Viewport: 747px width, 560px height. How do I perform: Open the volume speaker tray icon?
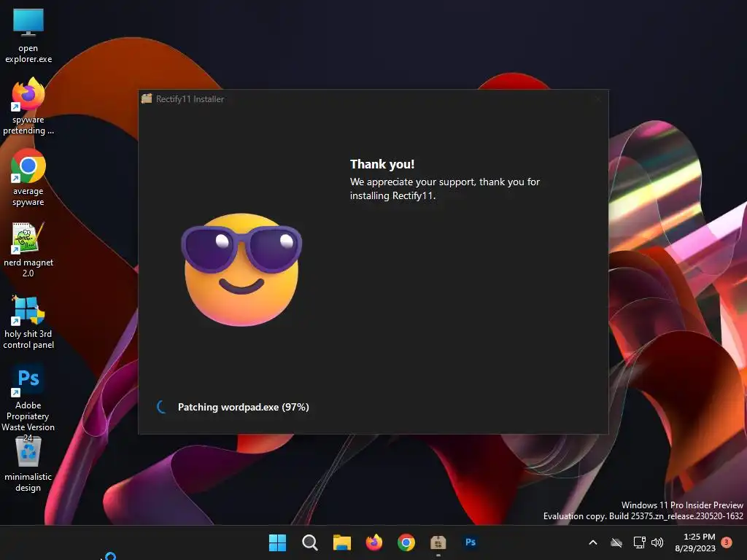click(x=657, y=542)
